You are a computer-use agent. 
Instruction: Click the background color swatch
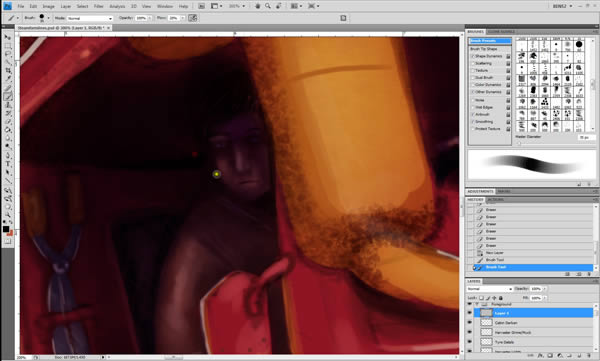10,232
